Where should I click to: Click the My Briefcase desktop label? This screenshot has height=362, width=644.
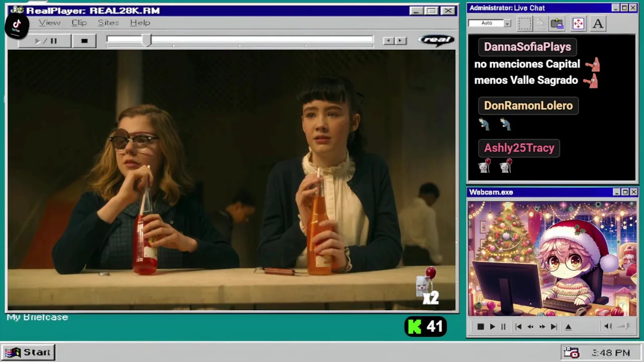tap(37, 317)
